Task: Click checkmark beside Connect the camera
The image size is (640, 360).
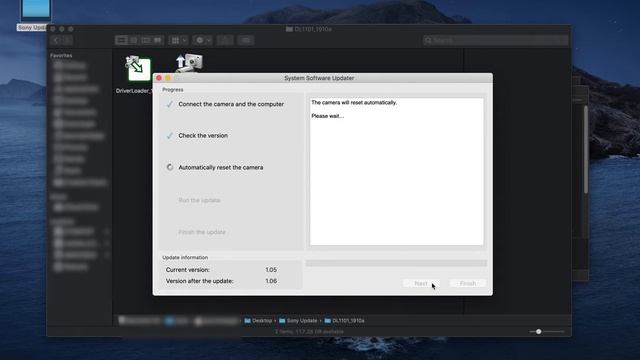Action: click(169, 104)
